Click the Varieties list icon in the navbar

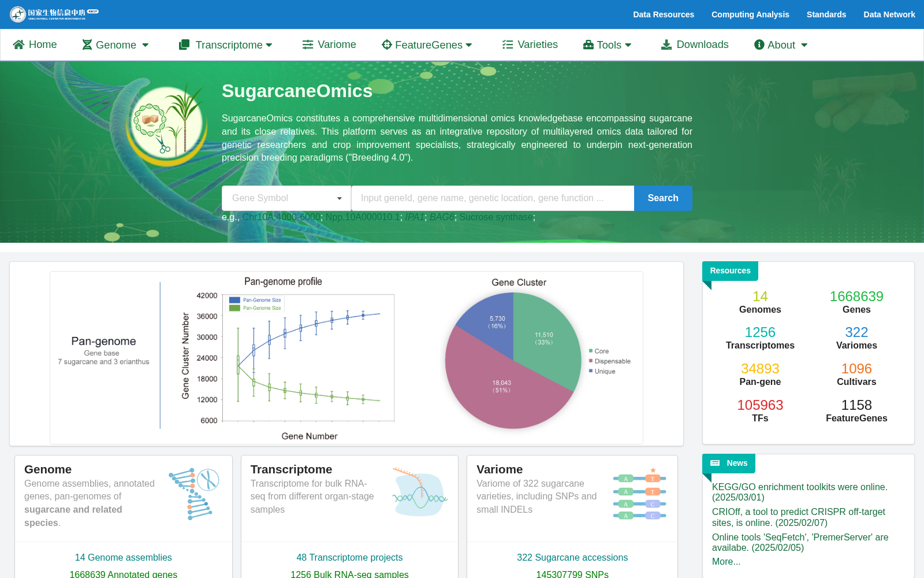pos(508,45)
